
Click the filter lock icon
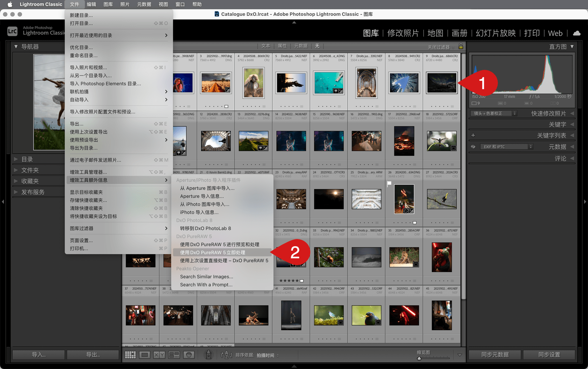pos(461,46)
